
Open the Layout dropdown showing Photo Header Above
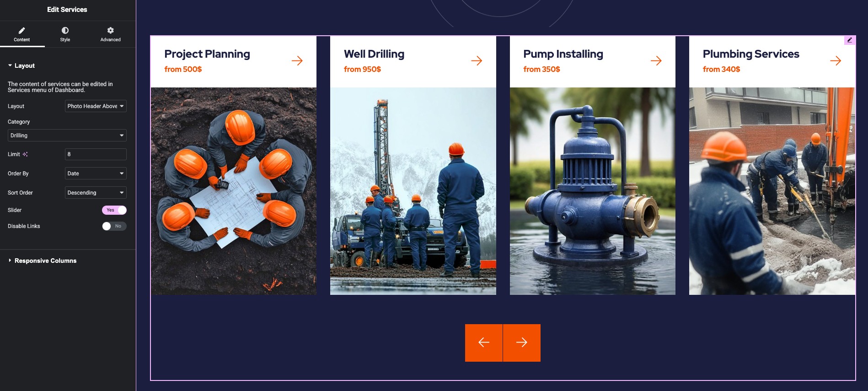(96, 106)
